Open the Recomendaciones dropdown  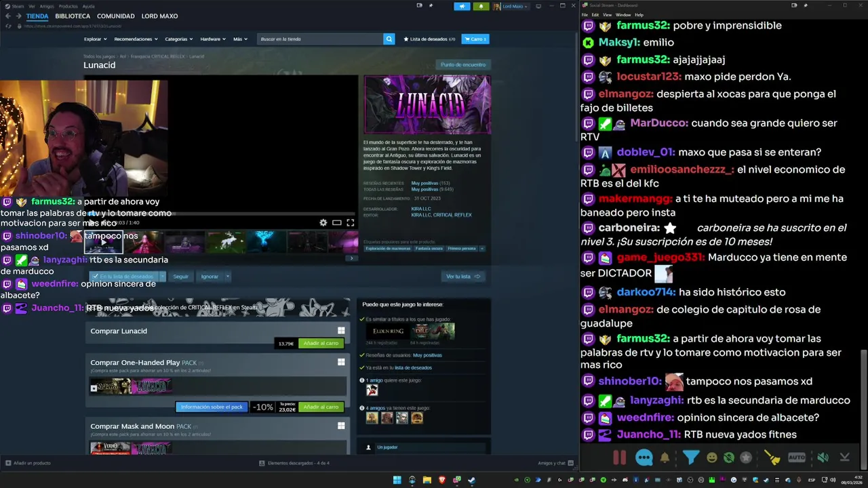135,39
